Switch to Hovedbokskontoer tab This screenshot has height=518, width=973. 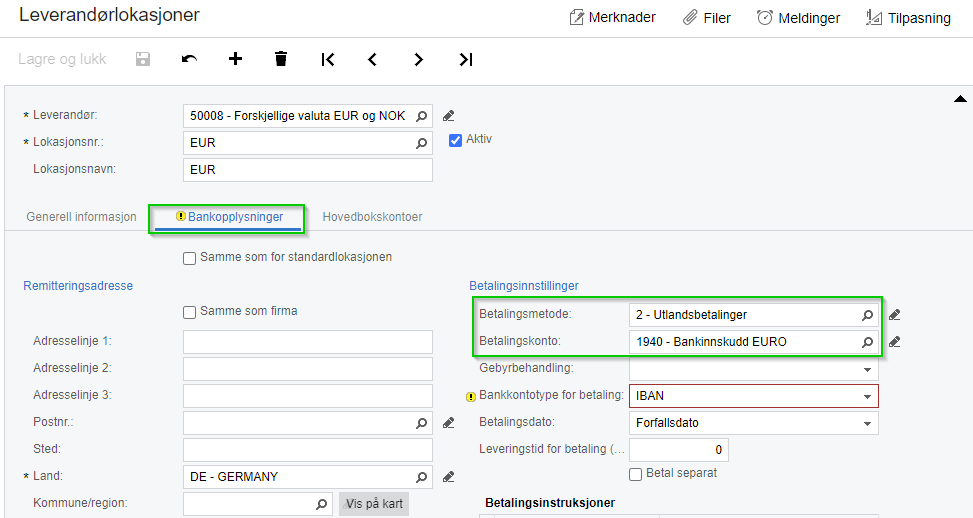click(x=372, y=217)
